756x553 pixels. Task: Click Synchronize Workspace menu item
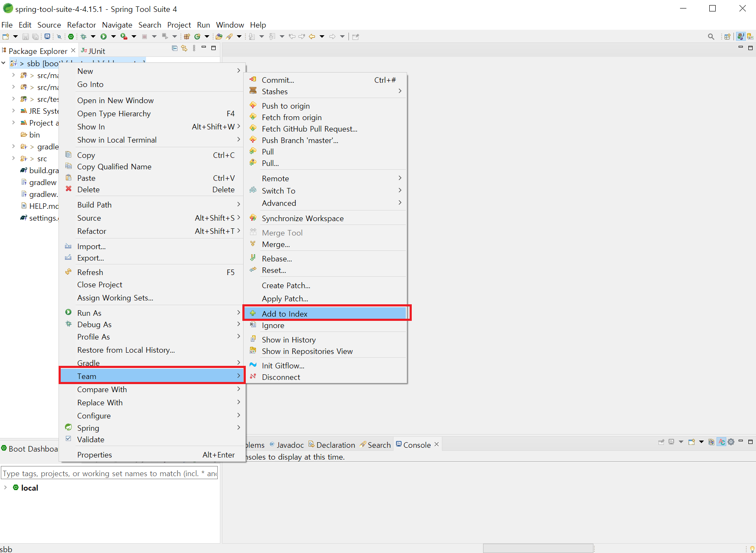click(325, 218)
